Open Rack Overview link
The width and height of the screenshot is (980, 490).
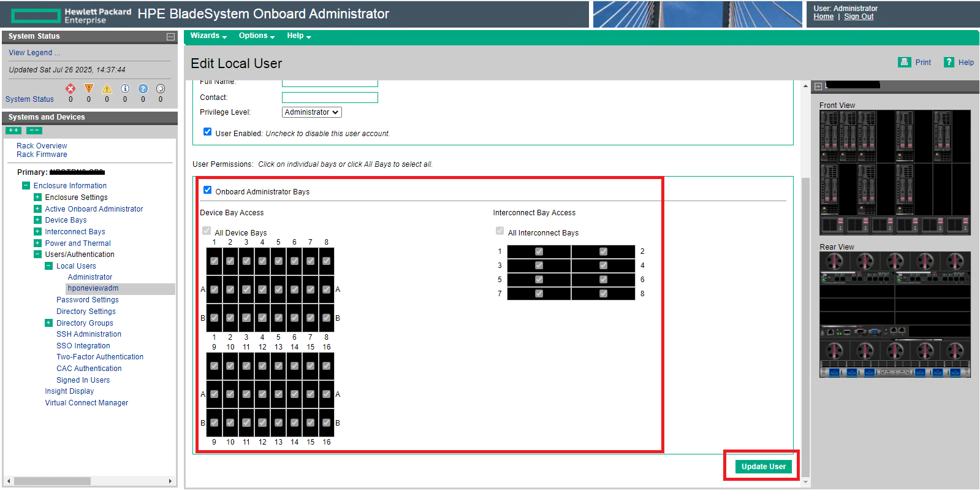tap(42, 146)
